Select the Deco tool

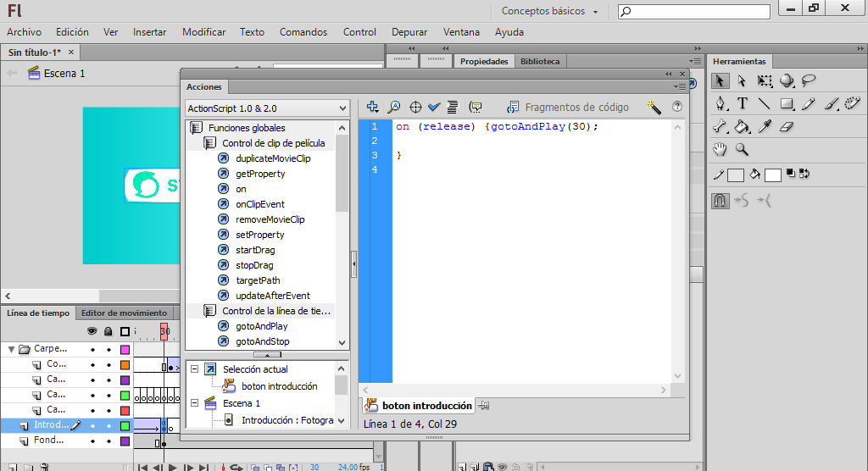853,103
